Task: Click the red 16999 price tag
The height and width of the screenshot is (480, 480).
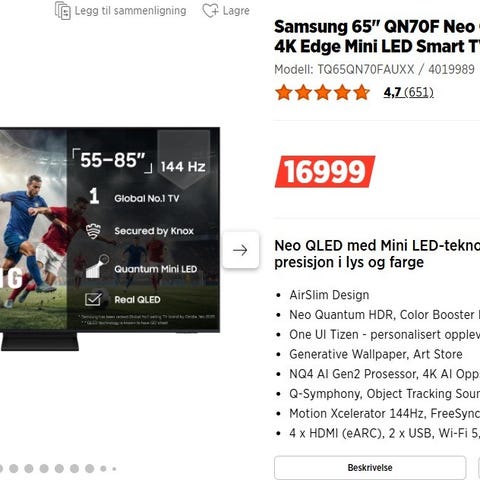Action: click(325, 172)
